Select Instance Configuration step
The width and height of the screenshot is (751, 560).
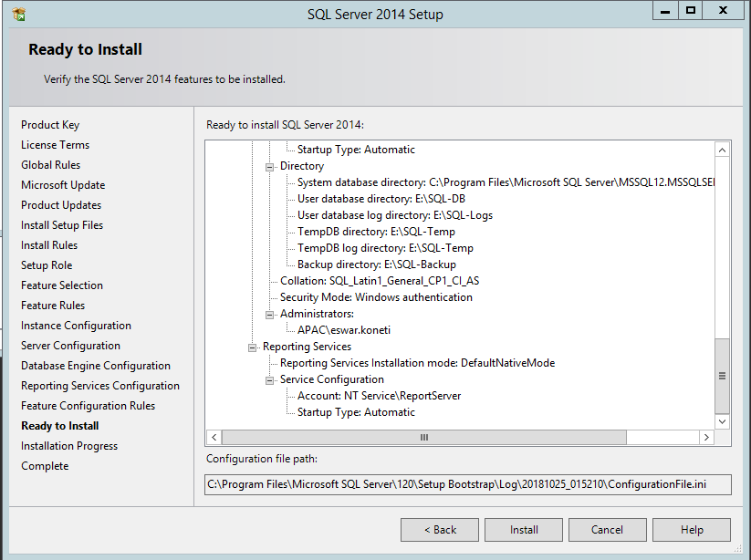[x=75, y=325]
